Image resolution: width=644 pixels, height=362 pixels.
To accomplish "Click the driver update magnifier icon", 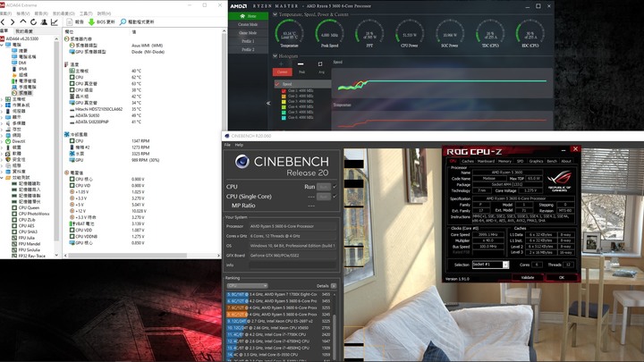I will 123,22.
